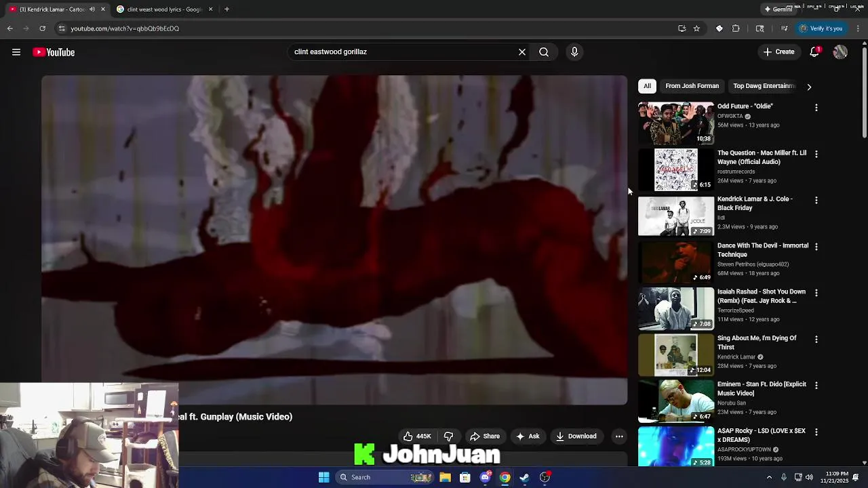This screenshot has width=868, height=488.
Task: Go back with browser back arrow
Action: pyautogui.click(x=10, y=28)
